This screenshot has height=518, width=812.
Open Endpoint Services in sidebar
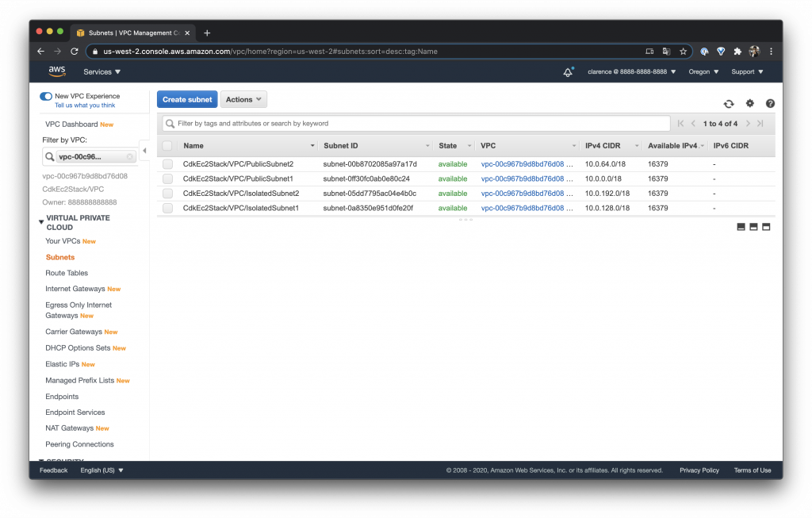click(75, 412)
